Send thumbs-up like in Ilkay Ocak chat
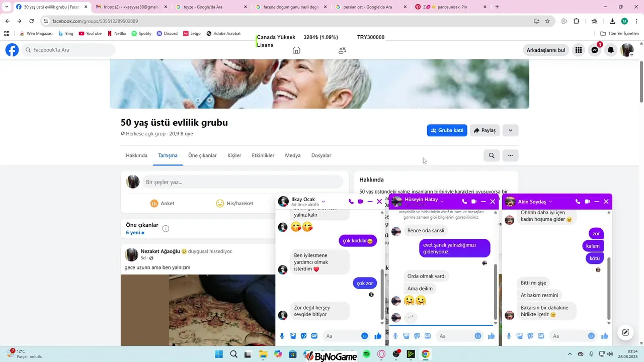The image size is (644, 362). pyautogui.click(x=378, y=336)
